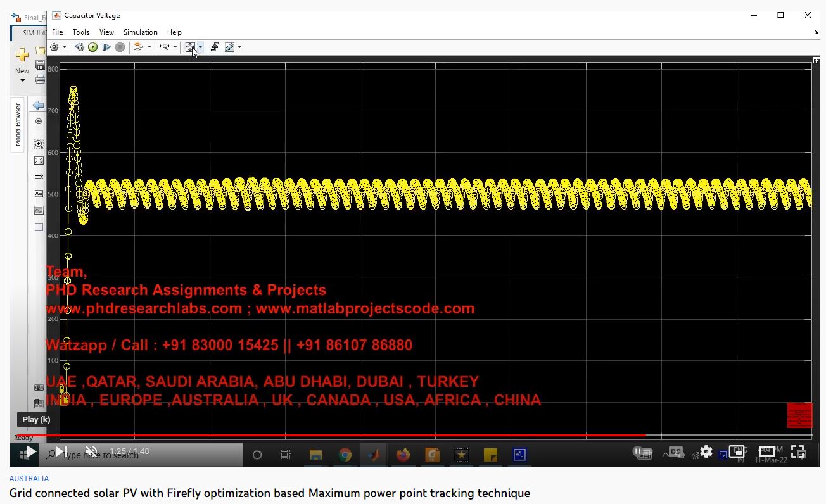Click blue back arrow in Simulink sidebar
This screenshot has height=504, width=826.
coord(39,106)
